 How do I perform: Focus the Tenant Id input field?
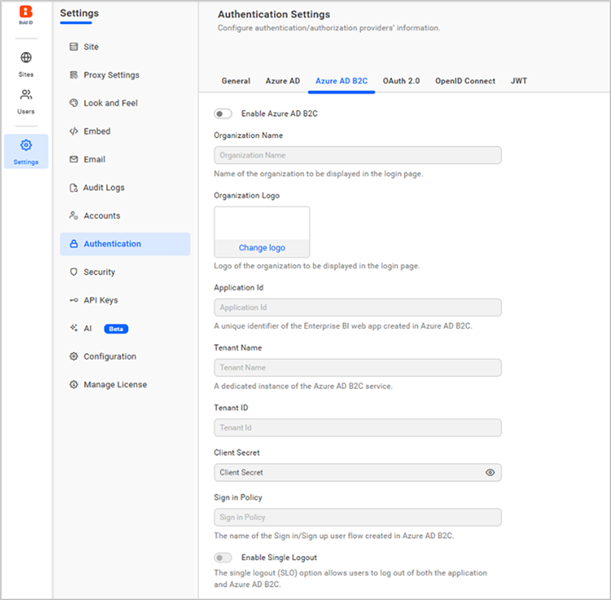[357, 427]
